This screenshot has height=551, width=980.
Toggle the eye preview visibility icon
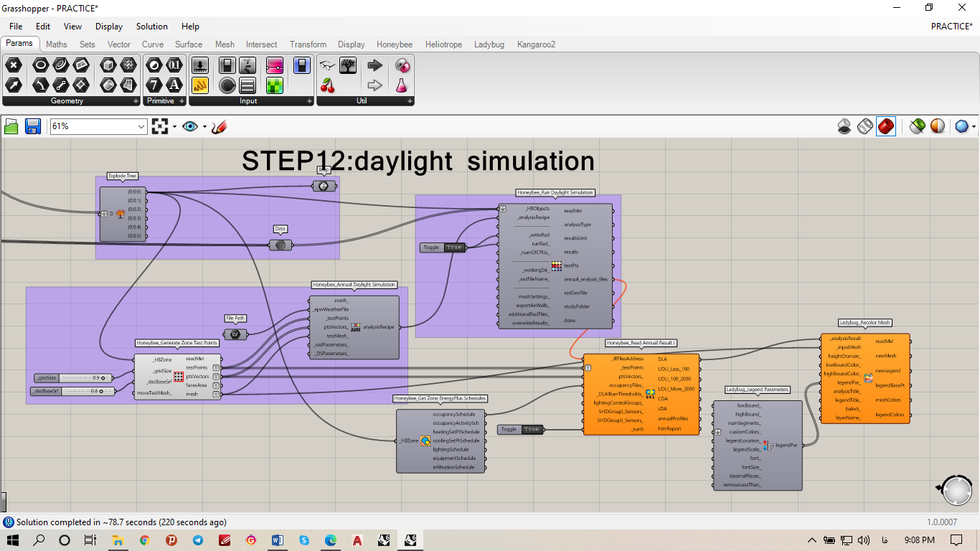(x=189, y=126)
